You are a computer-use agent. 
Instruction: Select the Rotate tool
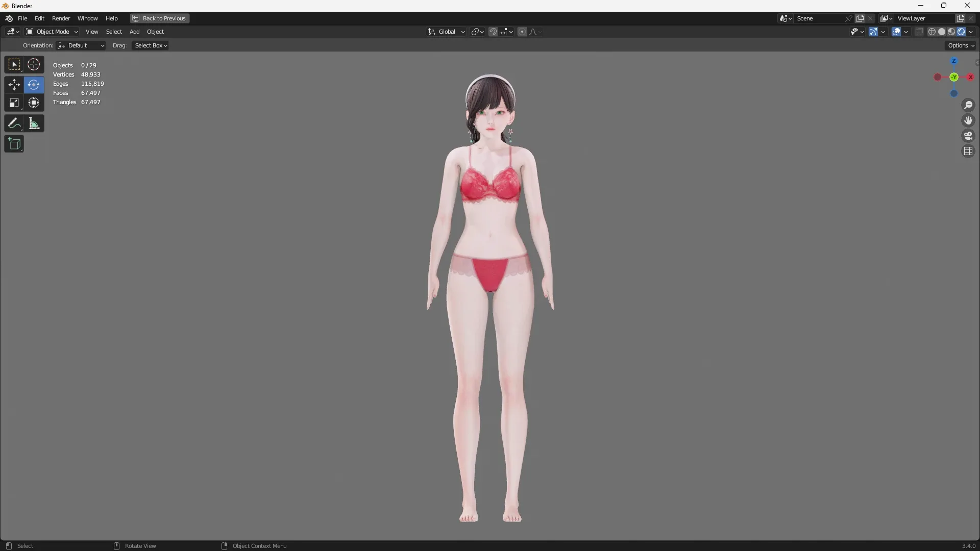point(33,85)
